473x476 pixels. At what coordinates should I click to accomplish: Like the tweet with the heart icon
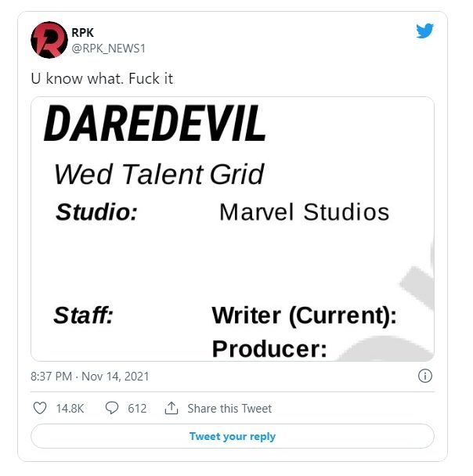click(41, 408)
